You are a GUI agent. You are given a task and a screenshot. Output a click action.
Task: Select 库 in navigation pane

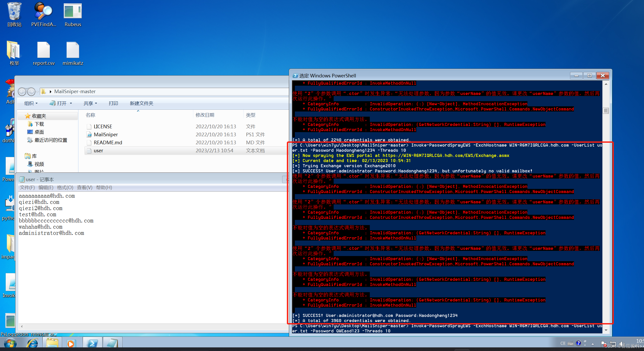pyautogui.click(x=34, y=156)
